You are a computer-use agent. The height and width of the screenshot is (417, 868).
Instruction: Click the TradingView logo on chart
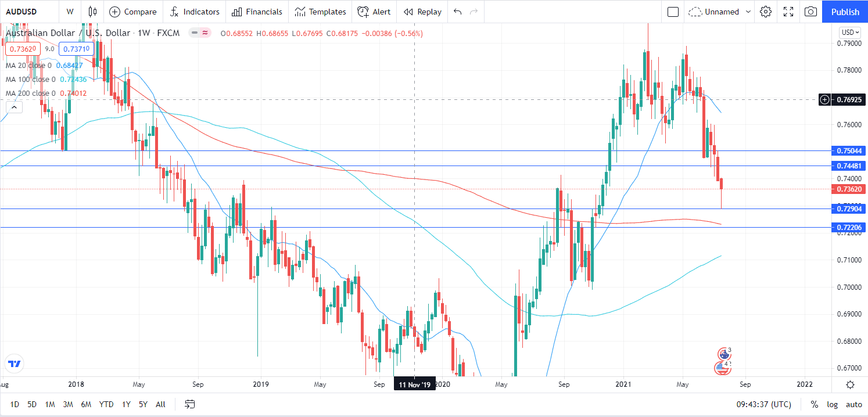[15, 364]
